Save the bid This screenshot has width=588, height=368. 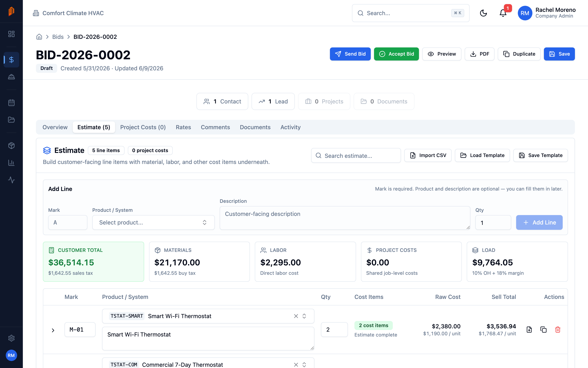(x=559, y=54)
